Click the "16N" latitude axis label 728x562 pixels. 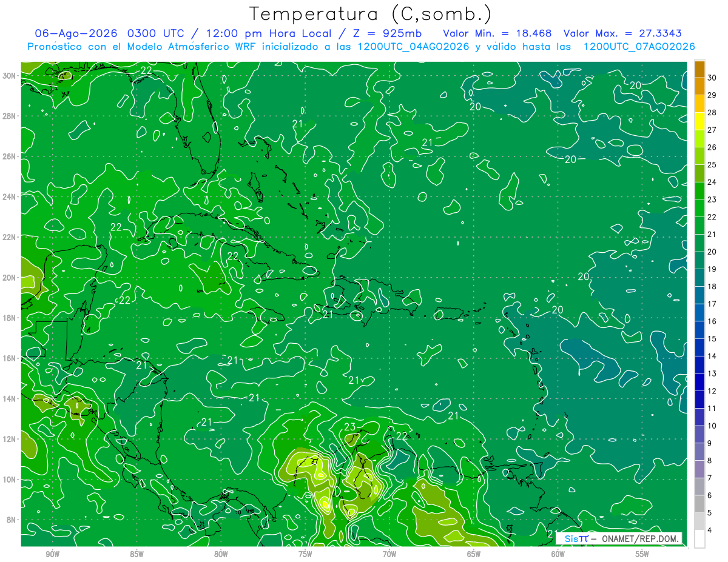coord(8,358)
